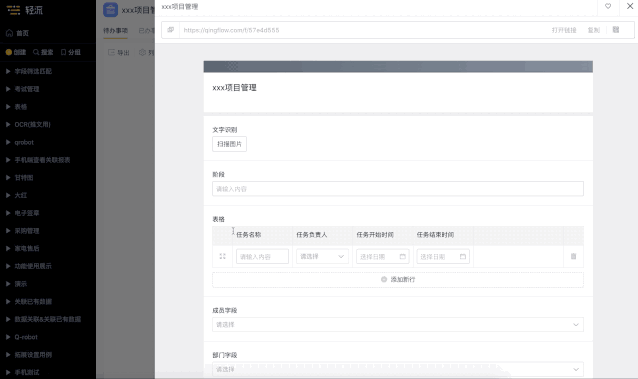This screenshot has height=379, width=638.
Task: Switch to the 待办事项 tab
Action: tap(115, 31)
